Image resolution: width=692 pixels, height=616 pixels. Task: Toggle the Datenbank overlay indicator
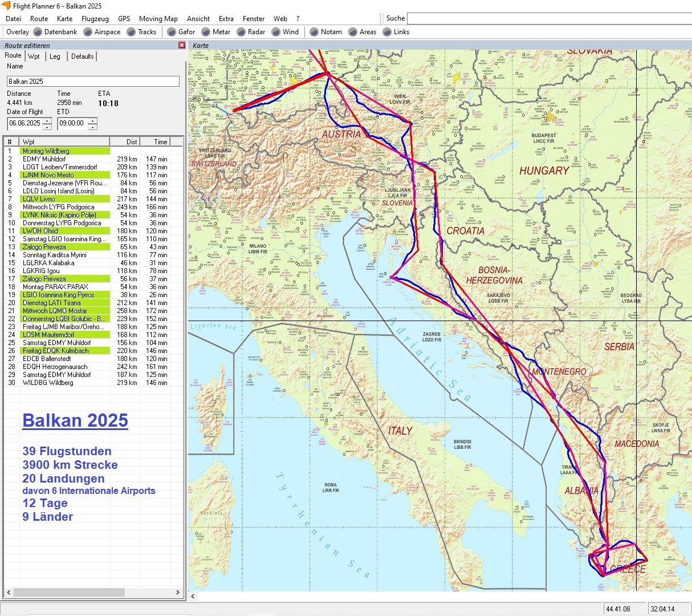pos(38,32)
